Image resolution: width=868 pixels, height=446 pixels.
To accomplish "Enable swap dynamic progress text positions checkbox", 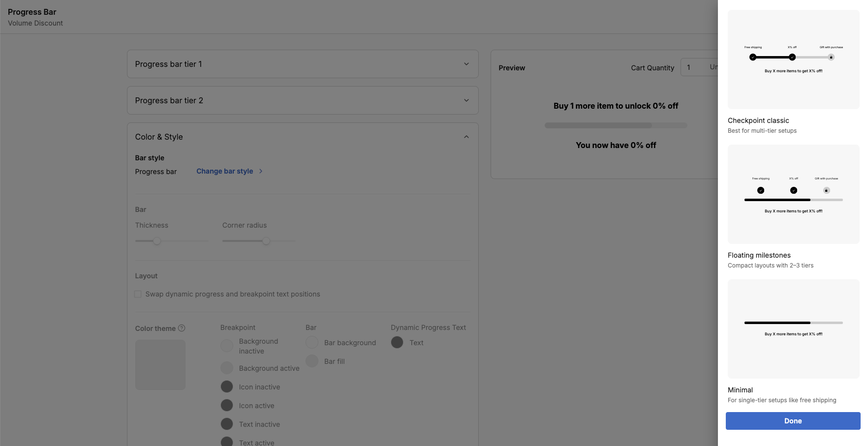I will 138,294.
